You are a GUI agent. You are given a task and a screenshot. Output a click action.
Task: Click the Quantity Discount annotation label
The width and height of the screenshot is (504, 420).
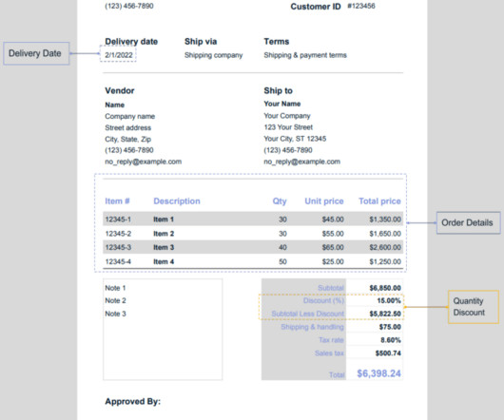point(474,307)
